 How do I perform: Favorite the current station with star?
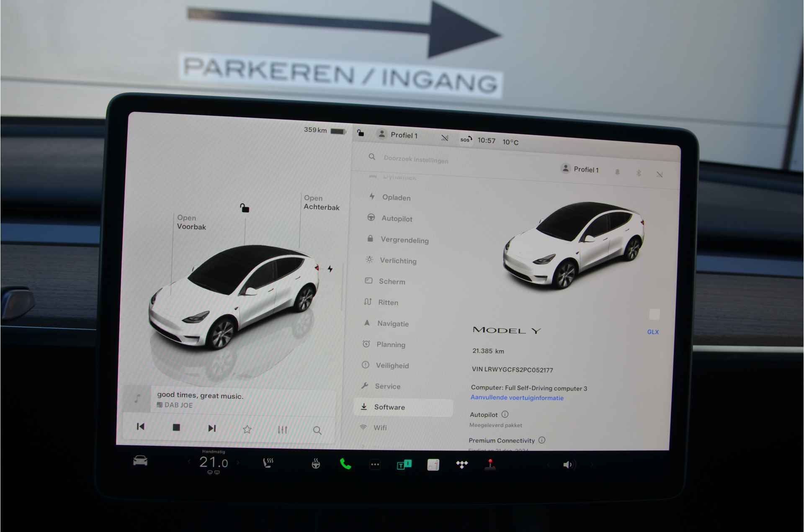pos(247,429)
